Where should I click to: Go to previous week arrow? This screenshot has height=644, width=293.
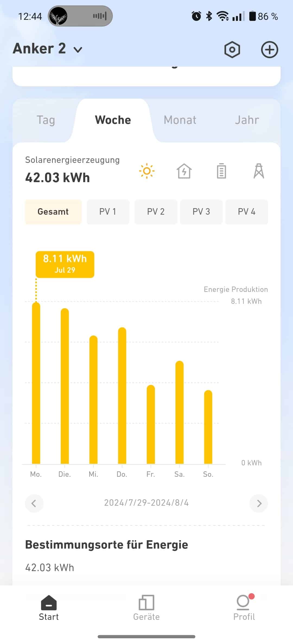point(34,503)
